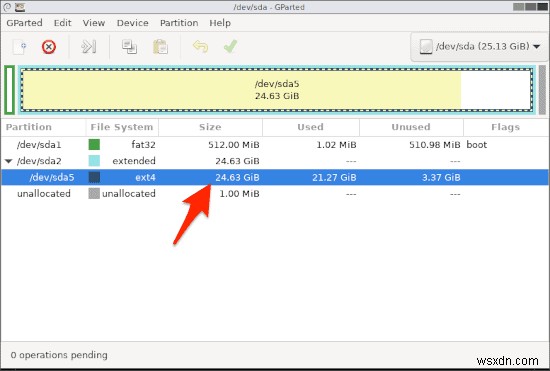
Task: Sort by the Used column header
Action: coord(311,127)
